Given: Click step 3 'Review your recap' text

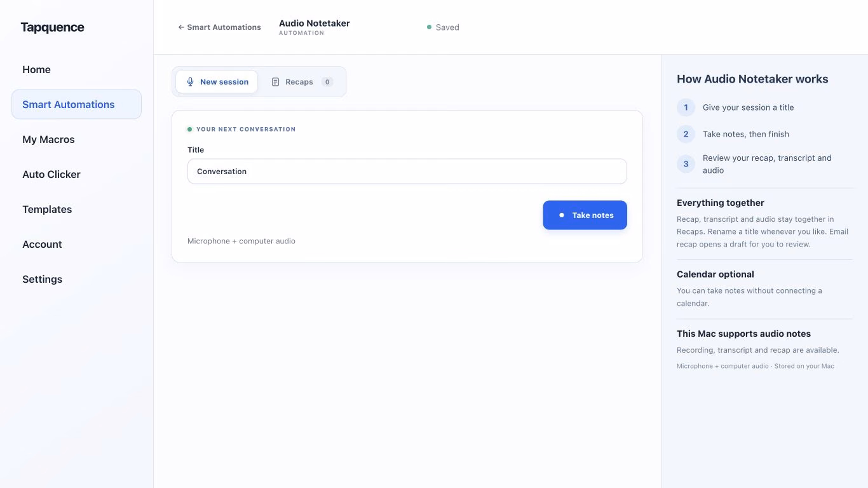Looking at the screenshot, I should tap(767, 164).
